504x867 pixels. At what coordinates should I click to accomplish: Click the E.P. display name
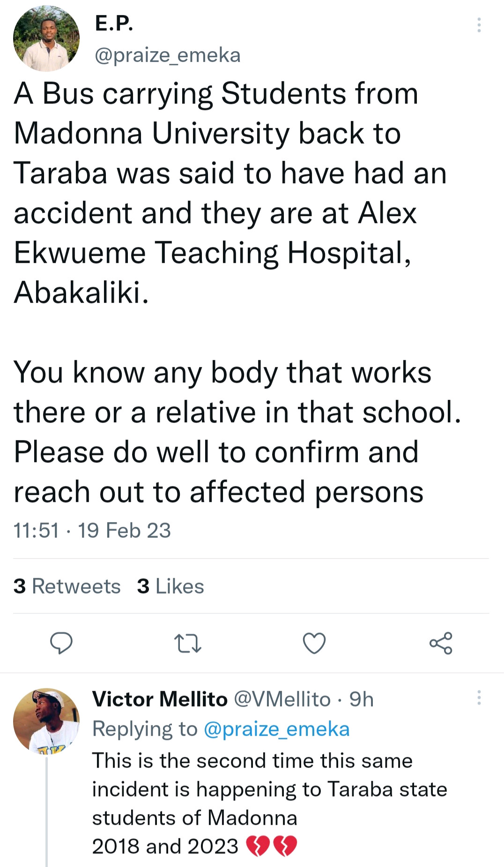[114, 23]
